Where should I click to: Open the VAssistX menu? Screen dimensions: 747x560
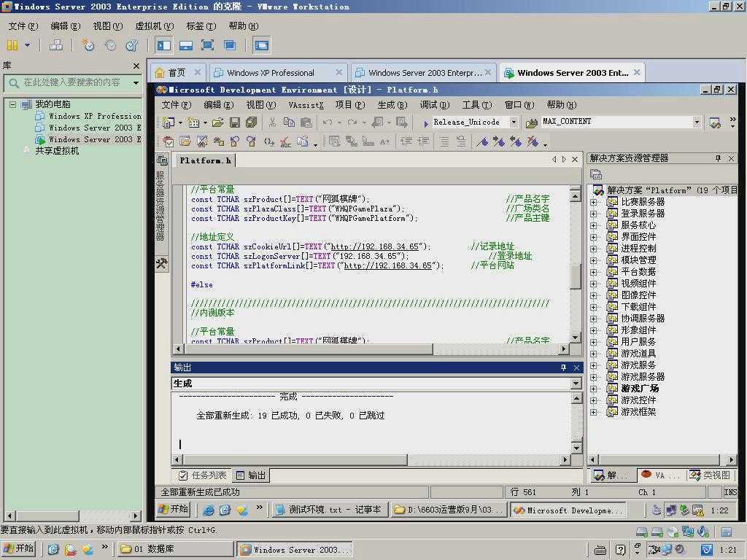(306, 105)
